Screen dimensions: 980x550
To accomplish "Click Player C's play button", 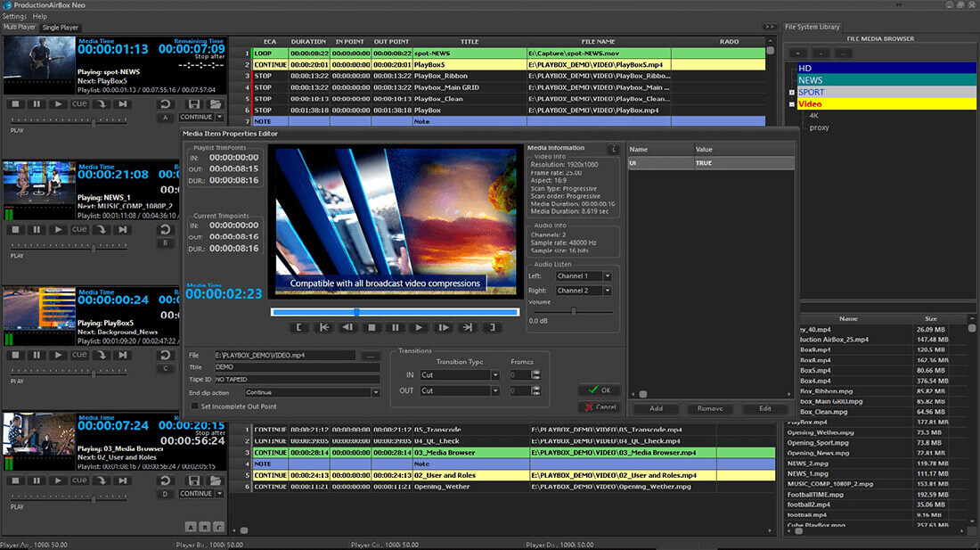I will [x=58, y=355].
